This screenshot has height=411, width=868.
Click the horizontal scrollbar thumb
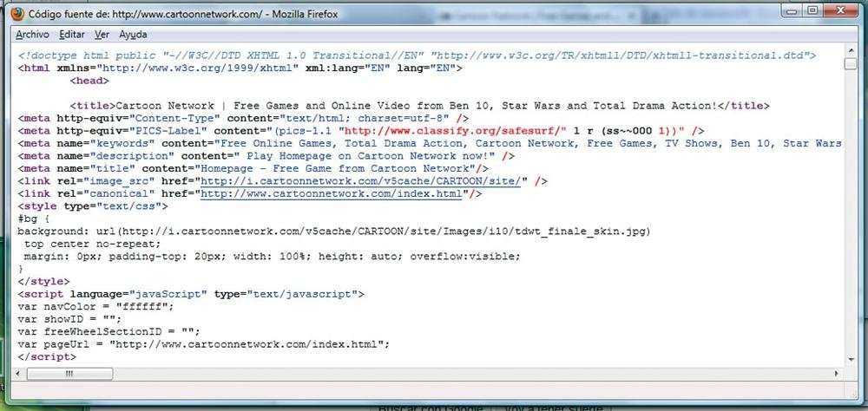tap(69, 374)
